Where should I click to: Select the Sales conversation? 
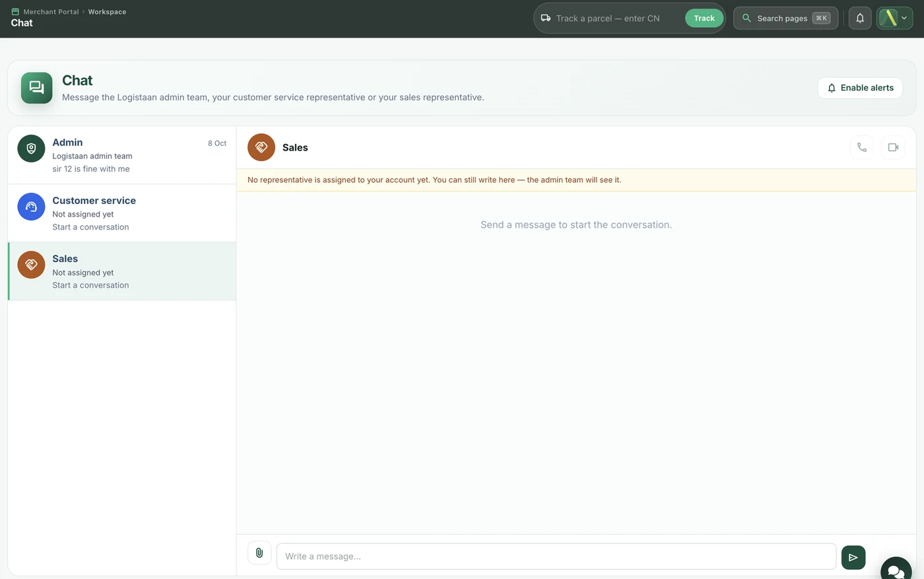coord(122,271)
